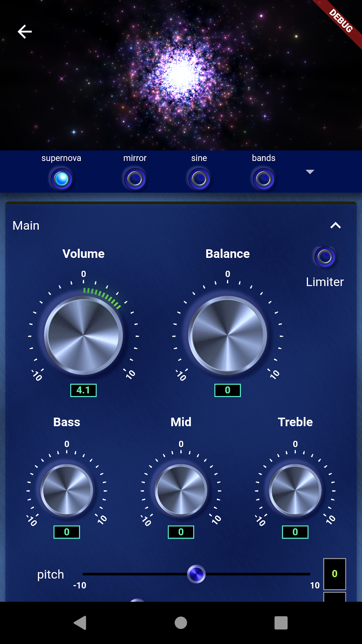Select the bands visualizer radio button
362x644 pixels.
click(x=264, y=179)
